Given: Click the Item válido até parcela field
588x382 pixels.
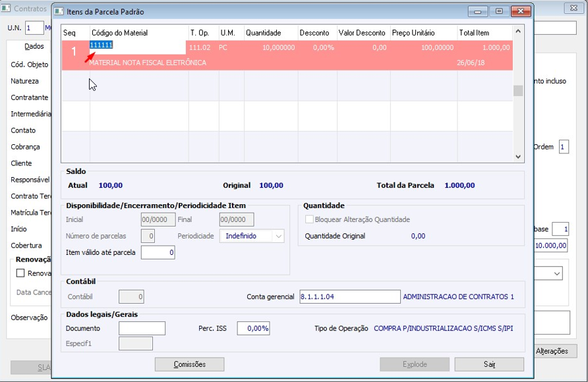Looking at the screenshot, I should [158, 252].
